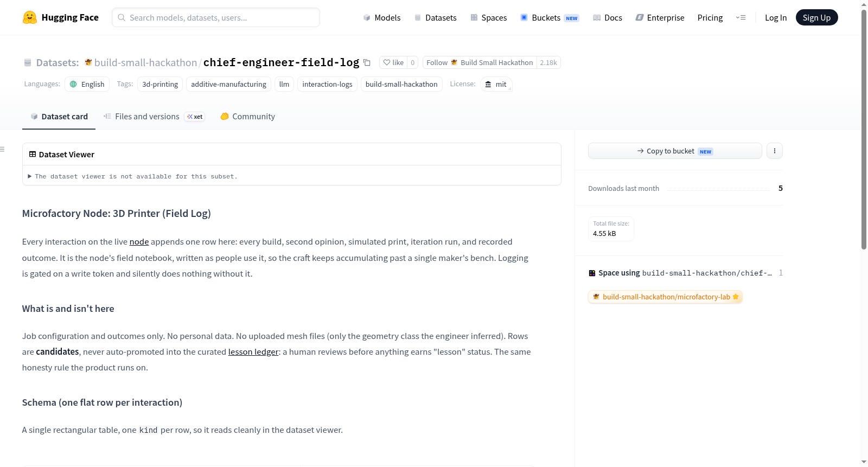Screen dimensions: 868x467
Task: Focus the search models and datasets field
Action: point(216,17)
